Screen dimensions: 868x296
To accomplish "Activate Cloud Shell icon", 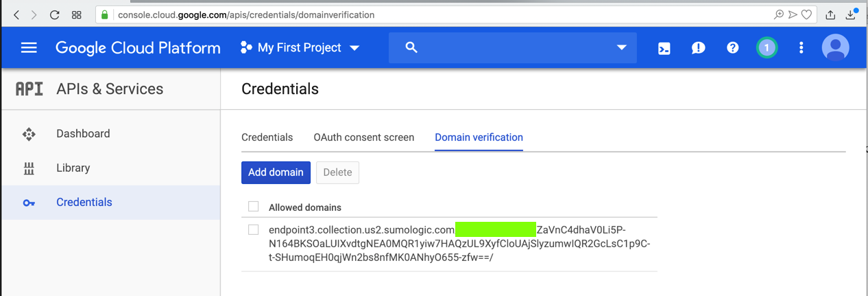I will (664, 48).
